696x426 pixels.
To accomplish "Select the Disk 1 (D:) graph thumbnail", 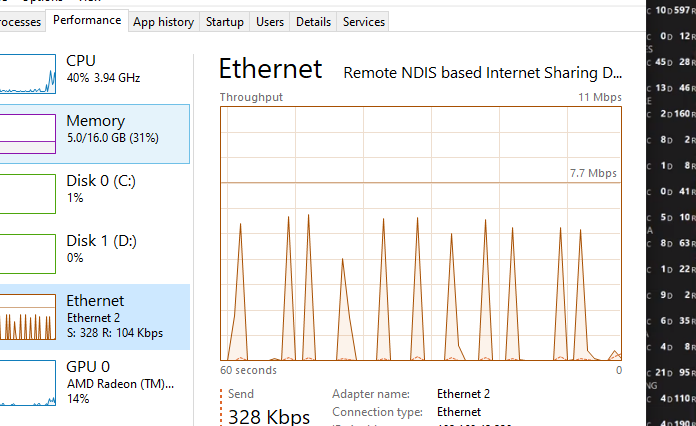I will coord(28,254).
